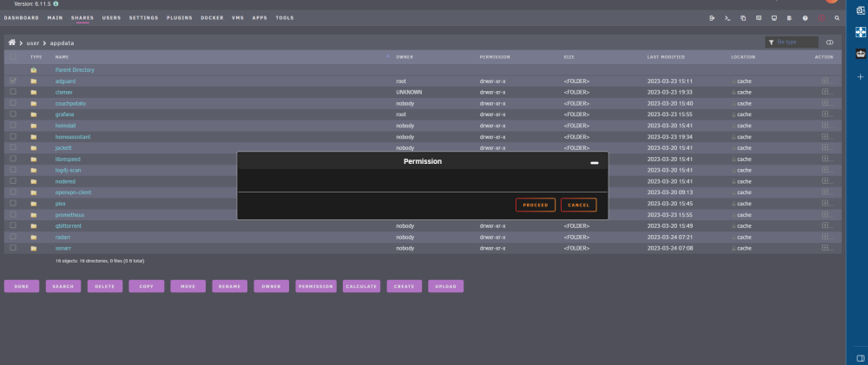
Task: Check the qbittorrent checkbox
Action: pyautogui.click(x=13, y=225)
